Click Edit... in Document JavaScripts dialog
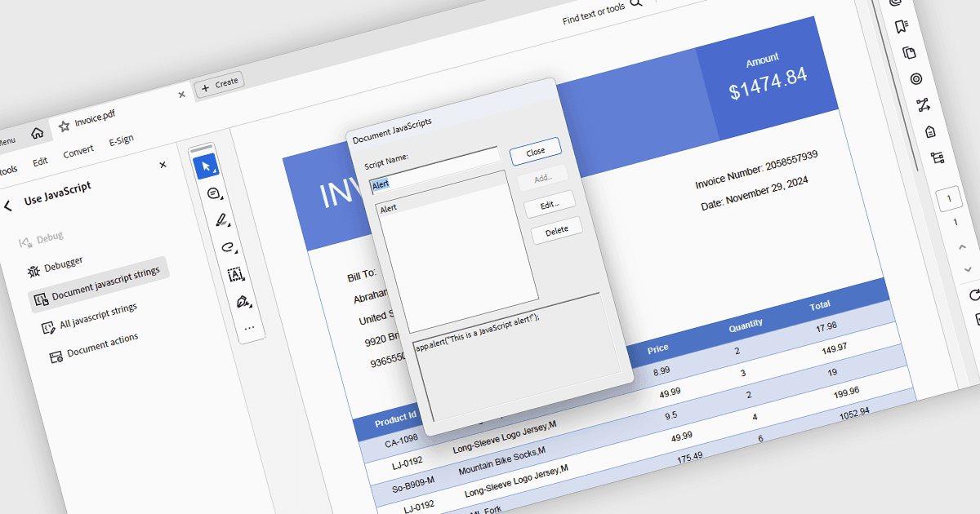The height and width of the screenshot is (514, 980). [x=550, y=204]
